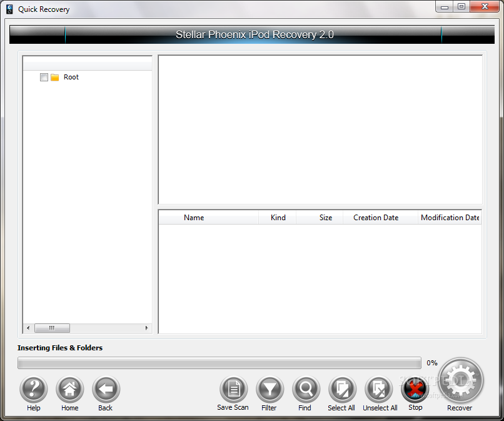
Task: Click the Root folder icon
Action: [55, 77]
